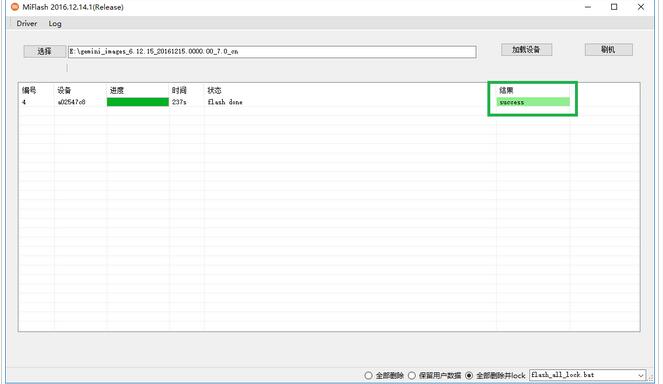Minimize the MiFlash window
Viewport: 663px width, 384px height.
tap(588, 7)
